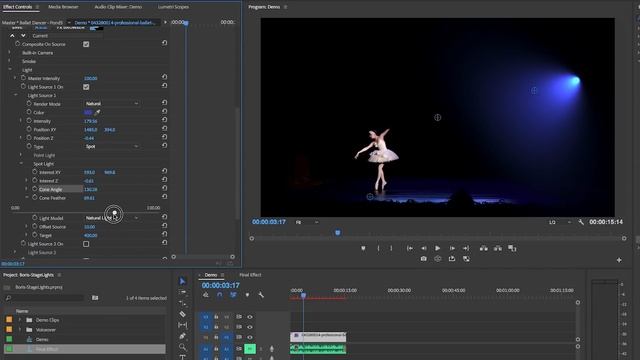Uncheck Light Source 1 On
This screenshot has width=640, height=360.
tap(86, 87)
